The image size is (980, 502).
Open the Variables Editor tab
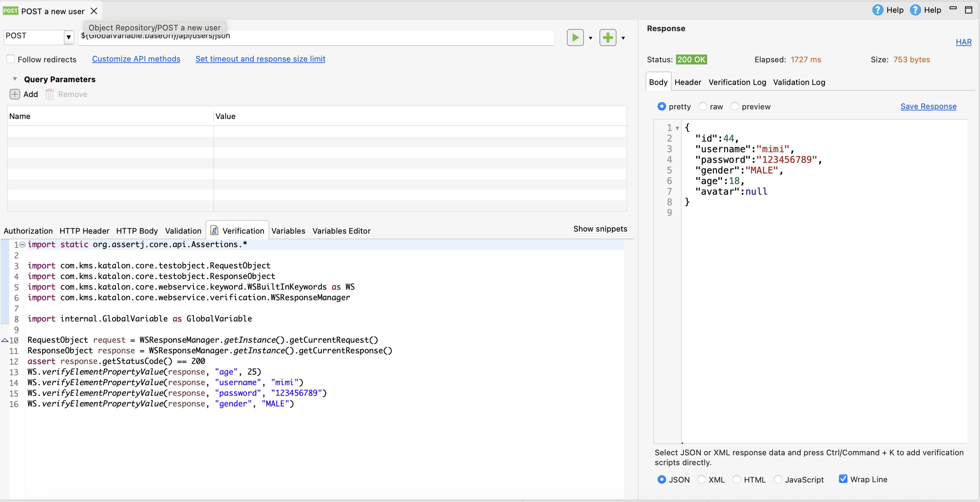click(342, 231)
